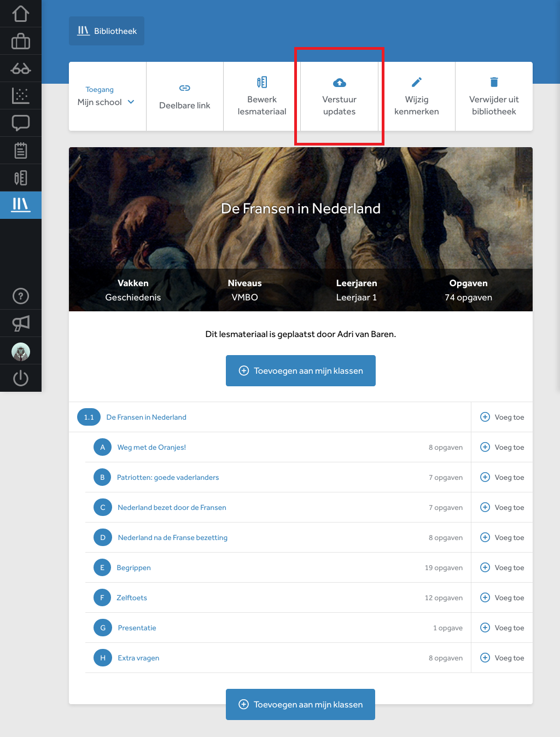Click the 1.1 chapter badge
Viewport: 560px width, 737px height.
[x=89, y=417]
